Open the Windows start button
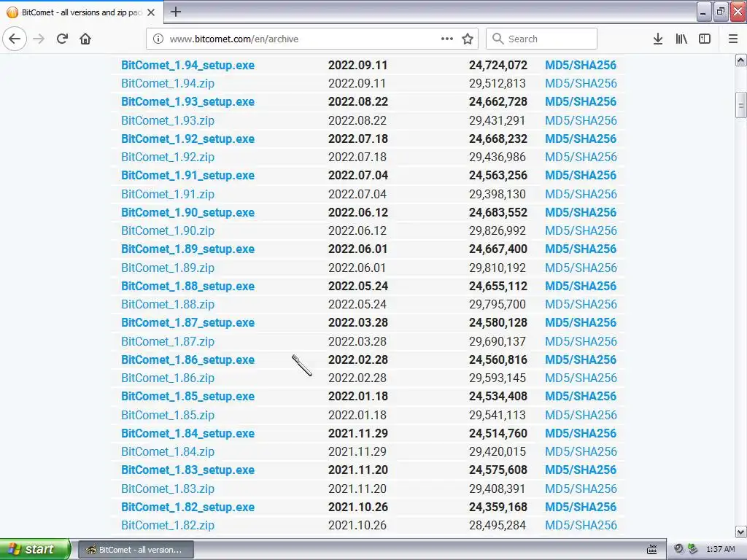 35,549
